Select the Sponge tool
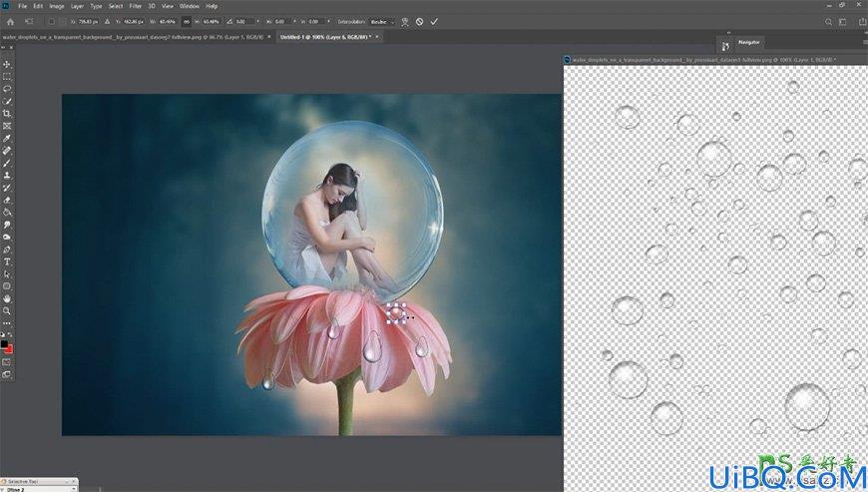Viewport: 868px width, 492px height. coord(7,237)
